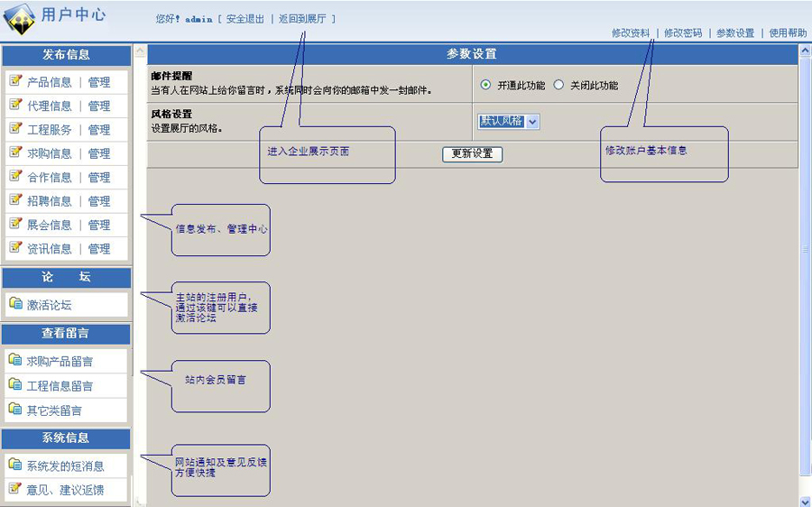Select the 开通此功能 radio button
This screenshot has width=812, height=507.
(486, 85)
